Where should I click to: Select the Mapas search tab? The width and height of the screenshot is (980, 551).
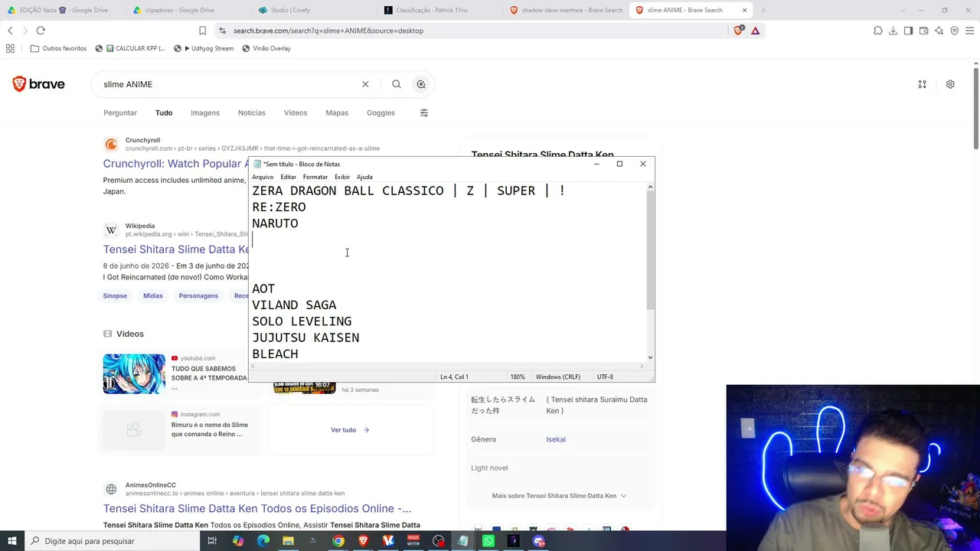coord(337,112)
